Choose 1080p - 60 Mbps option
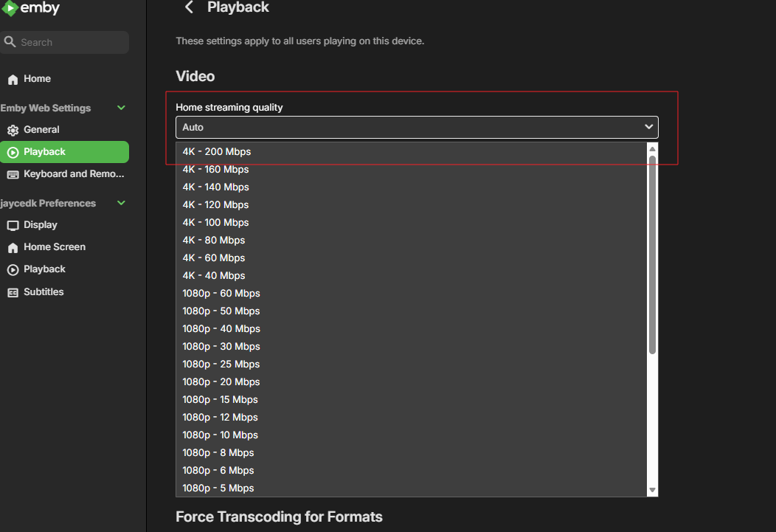This screenshot has width=776, height=532. tap(412, 294)
